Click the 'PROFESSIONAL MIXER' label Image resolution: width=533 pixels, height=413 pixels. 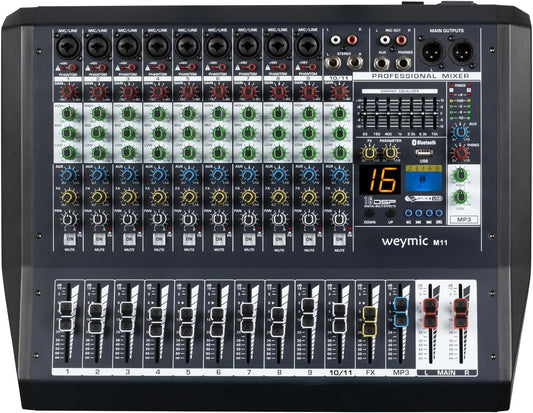[420, 76]
